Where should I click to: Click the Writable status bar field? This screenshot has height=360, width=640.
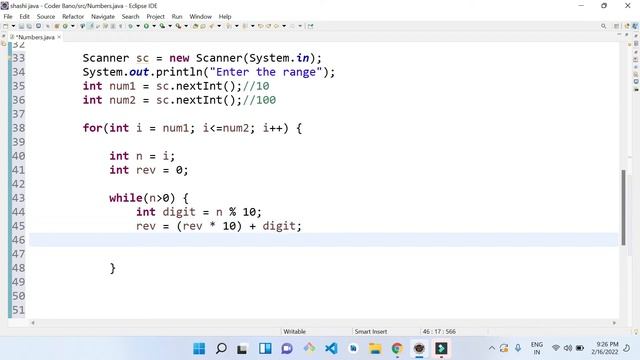[x=294, y=331]
